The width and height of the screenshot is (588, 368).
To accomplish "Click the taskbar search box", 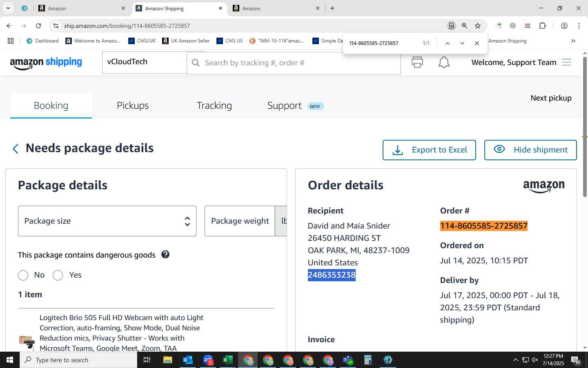I will click(78, 360).
